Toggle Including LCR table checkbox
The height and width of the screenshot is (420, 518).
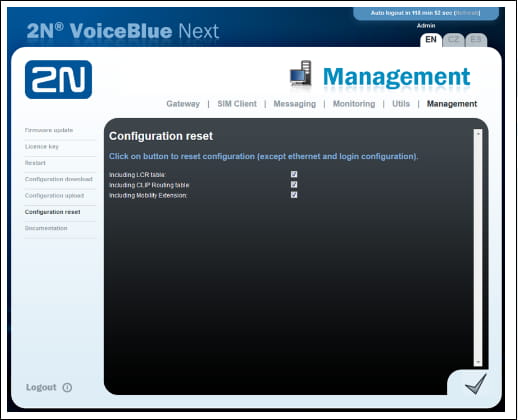pos(294,174)
